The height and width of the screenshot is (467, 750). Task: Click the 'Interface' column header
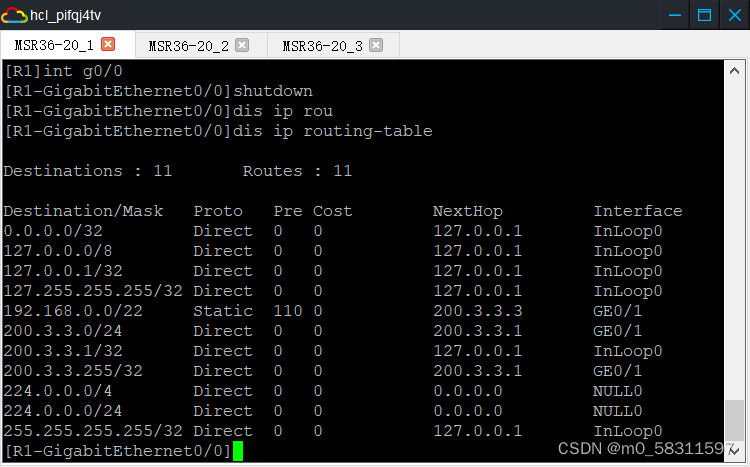638,211
